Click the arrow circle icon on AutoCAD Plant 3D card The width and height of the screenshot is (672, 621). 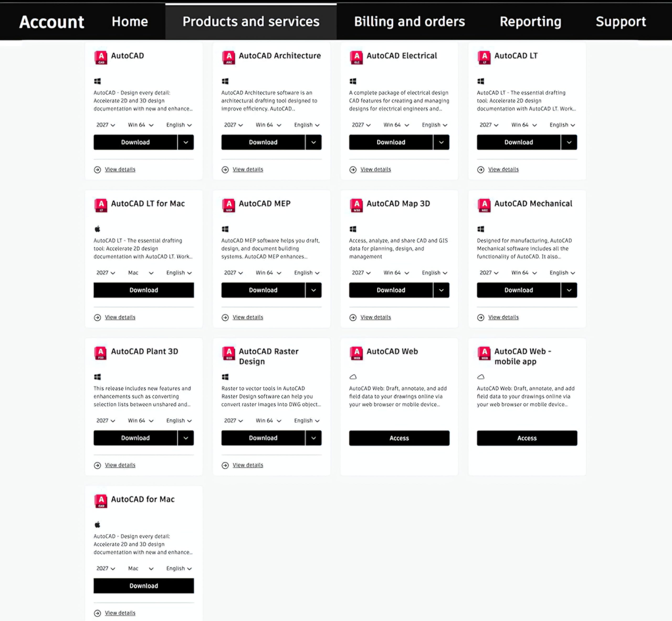[97, 465]
